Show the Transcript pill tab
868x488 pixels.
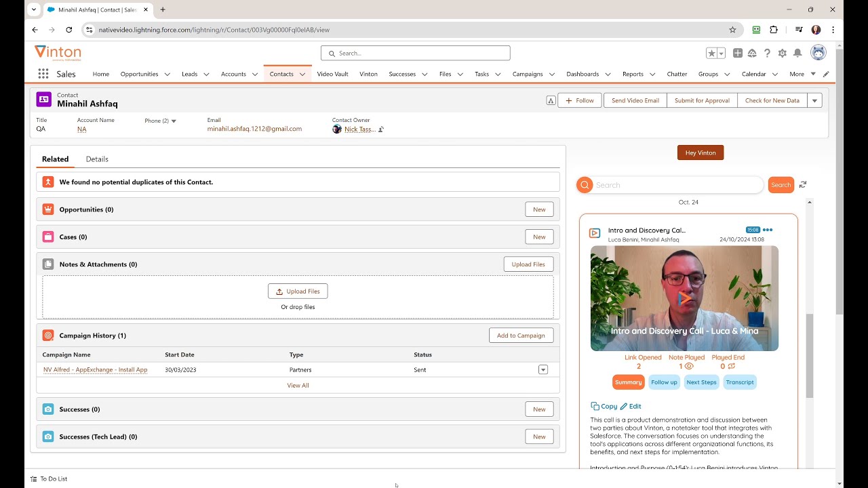[x=740, y=382]
